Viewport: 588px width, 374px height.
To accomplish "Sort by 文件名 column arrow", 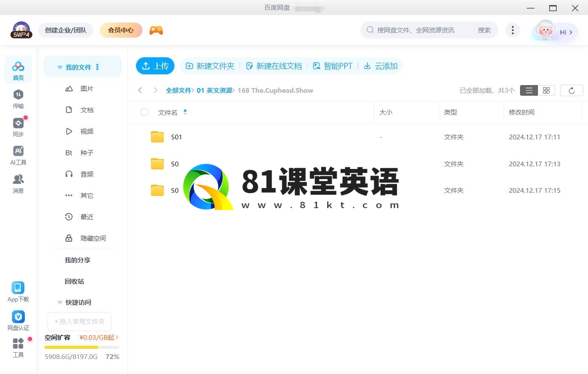I will click(185, 112).
